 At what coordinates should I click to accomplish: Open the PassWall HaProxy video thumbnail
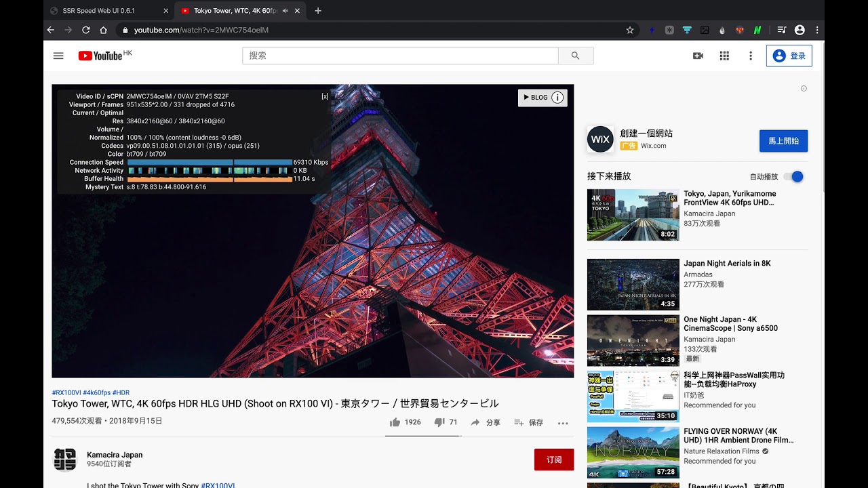click(x=633, y=396)
